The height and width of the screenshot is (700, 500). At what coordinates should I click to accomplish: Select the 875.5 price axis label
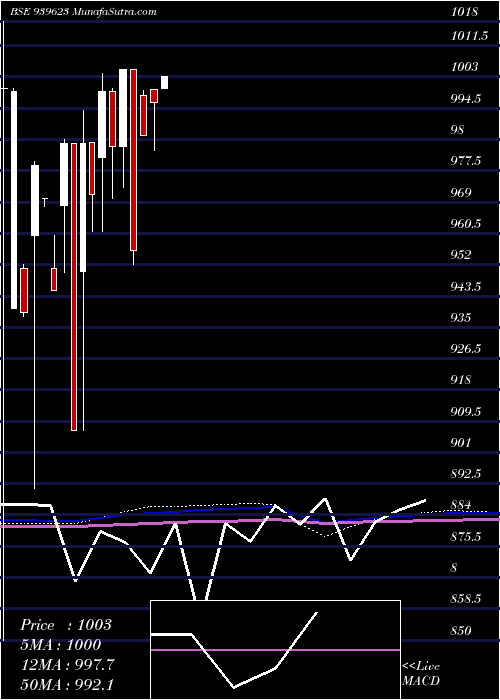tap(466, 536)
